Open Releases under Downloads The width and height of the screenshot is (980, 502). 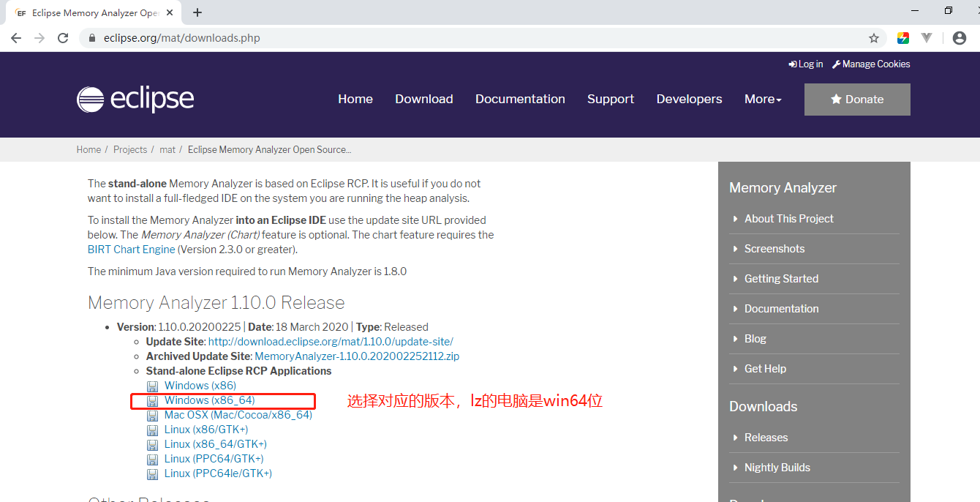click(x=766, y=438)
